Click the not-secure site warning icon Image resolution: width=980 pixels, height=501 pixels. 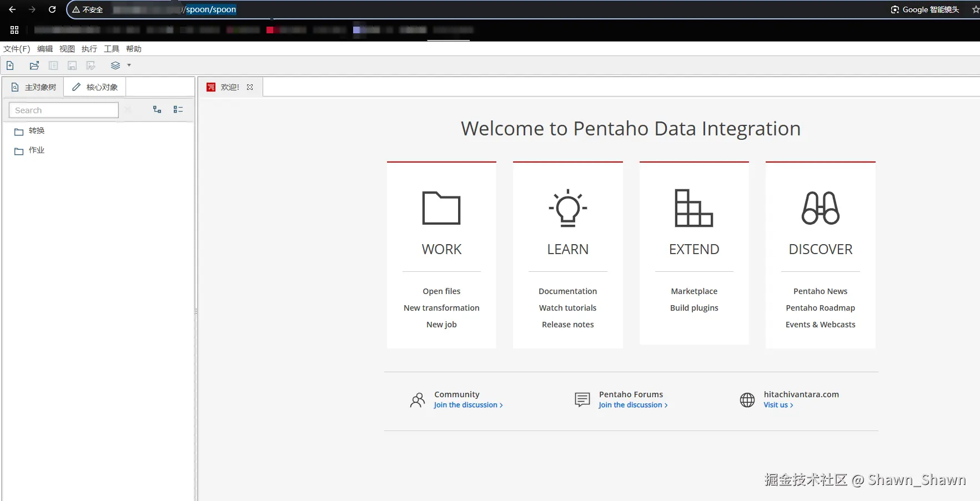tap(76, 9)
